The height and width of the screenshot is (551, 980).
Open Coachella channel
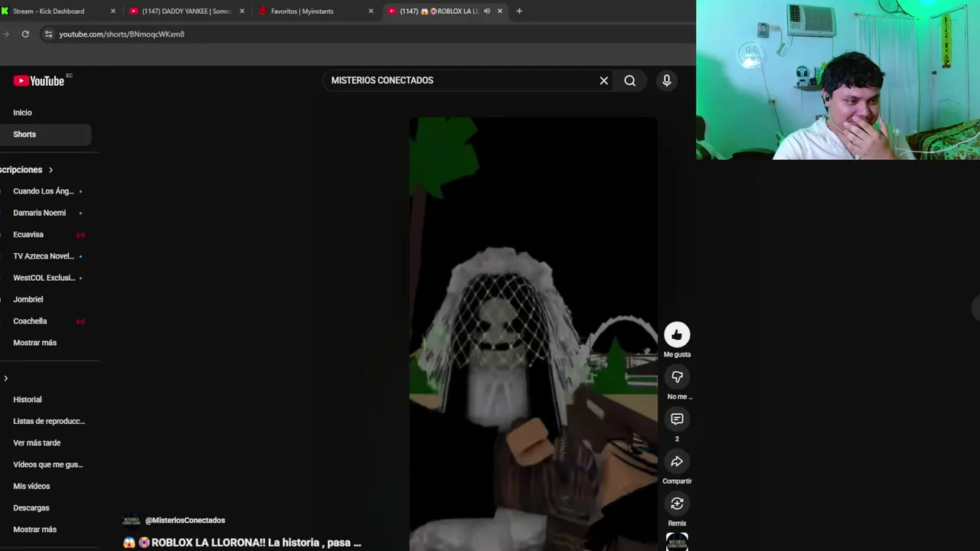pos(30,321)
